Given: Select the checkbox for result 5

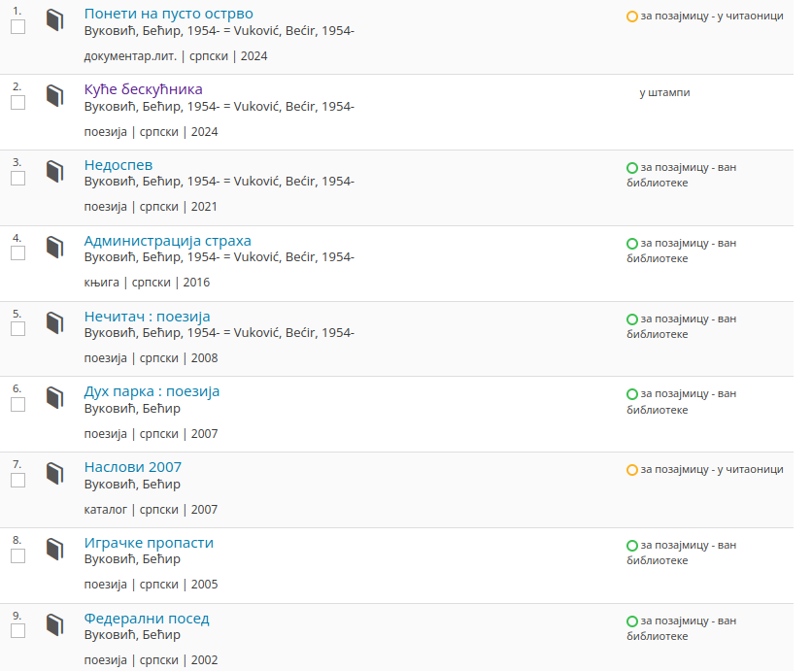Looking at the screenshot, I should point(17,329).
